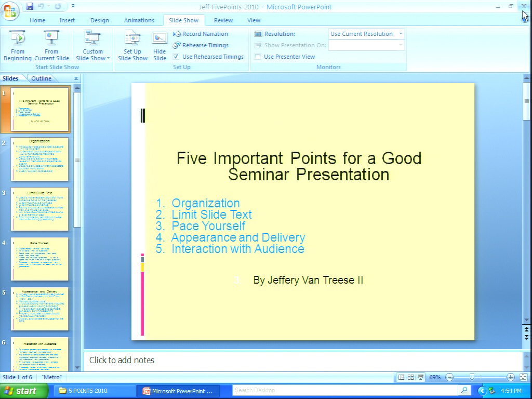This screenshot has height=399, width=532.
Task: Select slide 3 Limit Slide Text thumbnail
Action: [x=39, y=209]
